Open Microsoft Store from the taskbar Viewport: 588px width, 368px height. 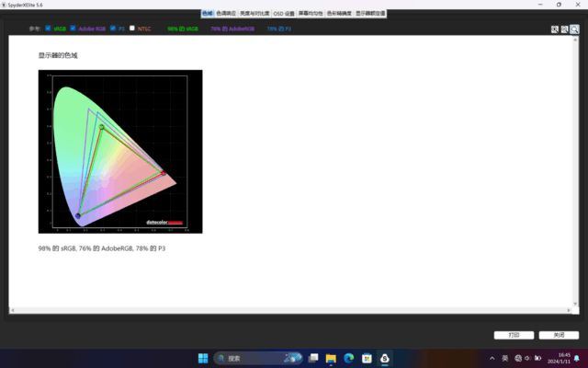tap(367, 358)
